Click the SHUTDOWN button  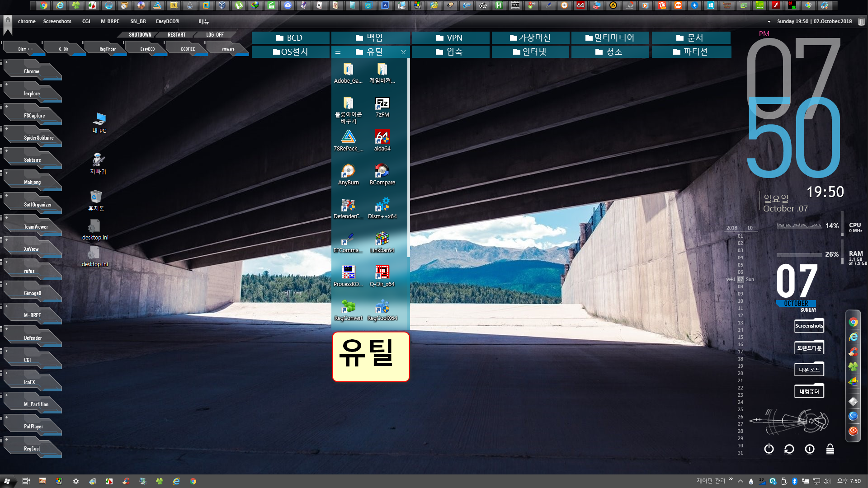pos(140,35)
